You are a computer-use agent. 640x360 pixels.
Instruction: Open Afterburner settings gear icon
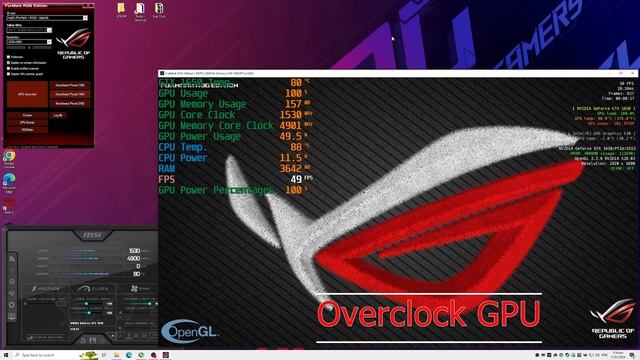(12, 304)
